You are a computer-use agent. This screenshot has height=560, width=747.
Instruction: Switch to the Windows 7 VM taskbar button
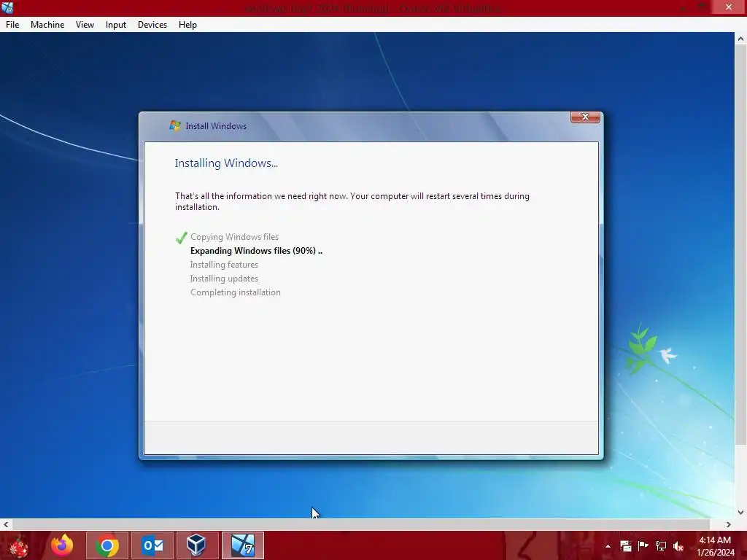click(242, 545)
